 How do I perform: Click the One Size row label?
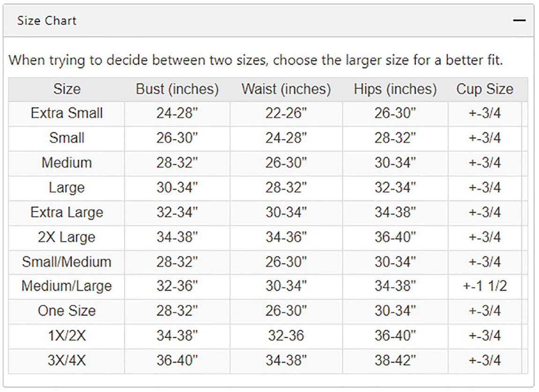point(67,311)
